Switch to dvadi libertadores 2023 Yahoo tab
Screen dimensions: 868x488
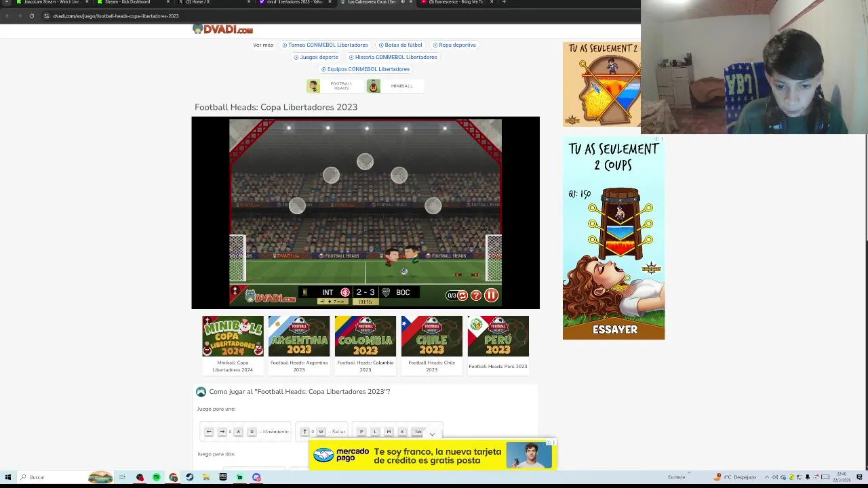click(294, 2)
